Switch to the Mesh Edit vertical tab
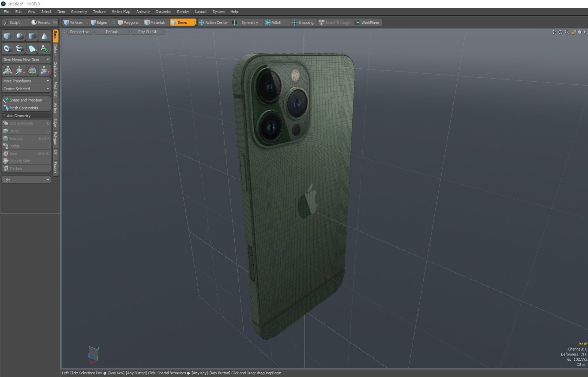The width and height of the screenshot is (588, 377). pyautogui.click(x=56, y=90)
